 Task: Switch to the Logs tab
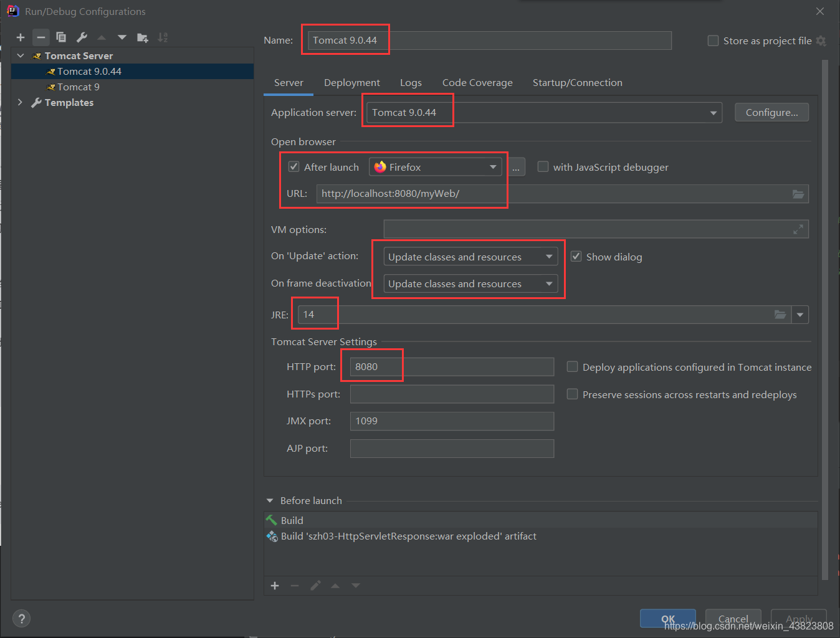pos(411,83)
